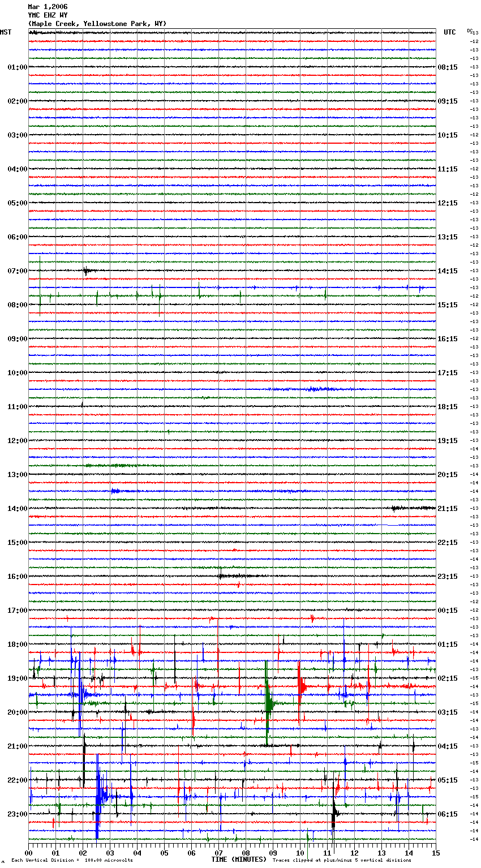
Task: Click the 02:15 UTC time label
Action: (448, 678)
